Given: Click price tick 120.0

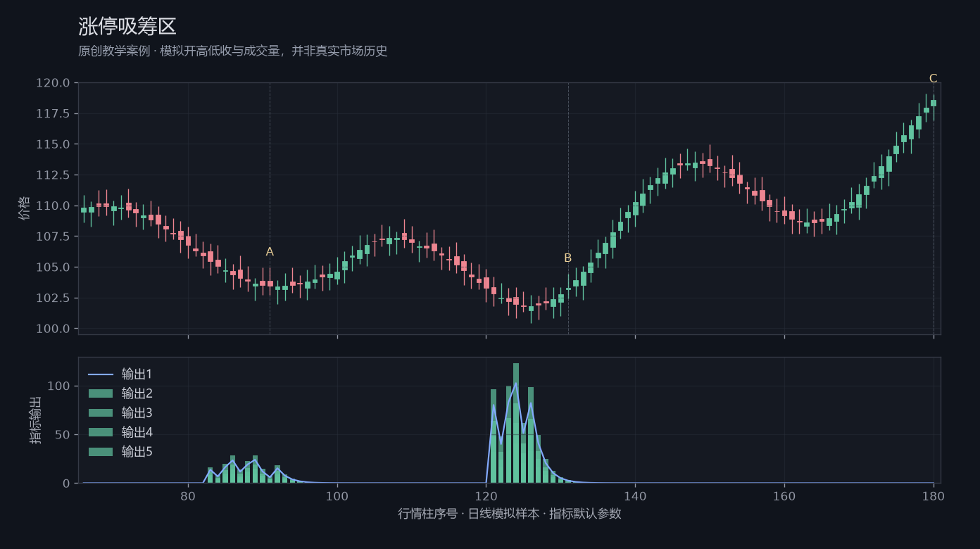Looking at the screenshot, I should [x=54, y=83].
